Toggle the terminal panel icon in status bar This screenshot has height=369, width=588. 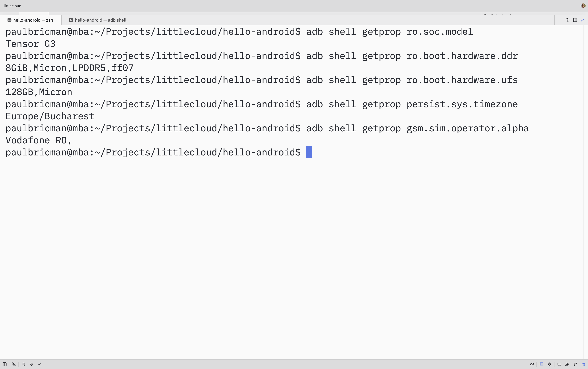click(541, 364)
